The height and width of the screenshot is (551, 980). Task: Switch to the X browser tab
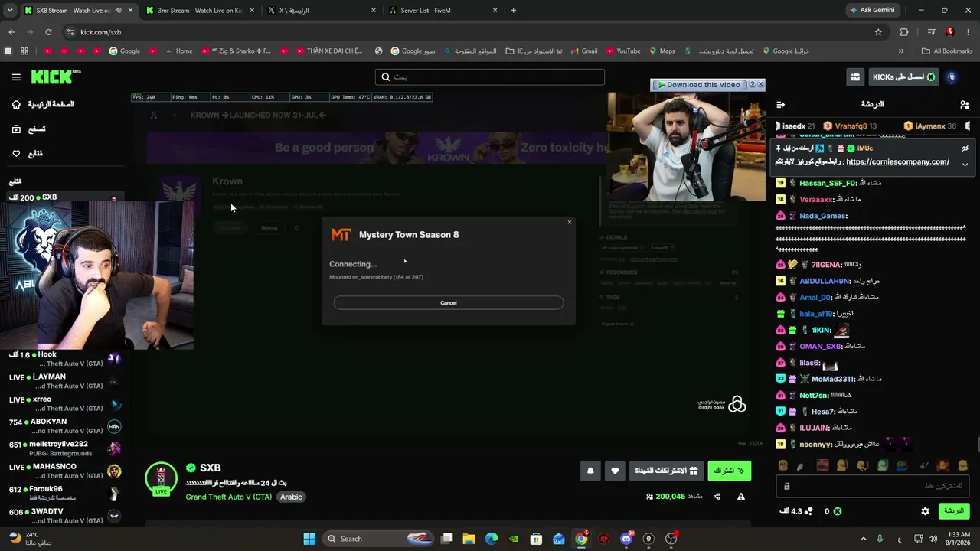(x=322, y=11)
